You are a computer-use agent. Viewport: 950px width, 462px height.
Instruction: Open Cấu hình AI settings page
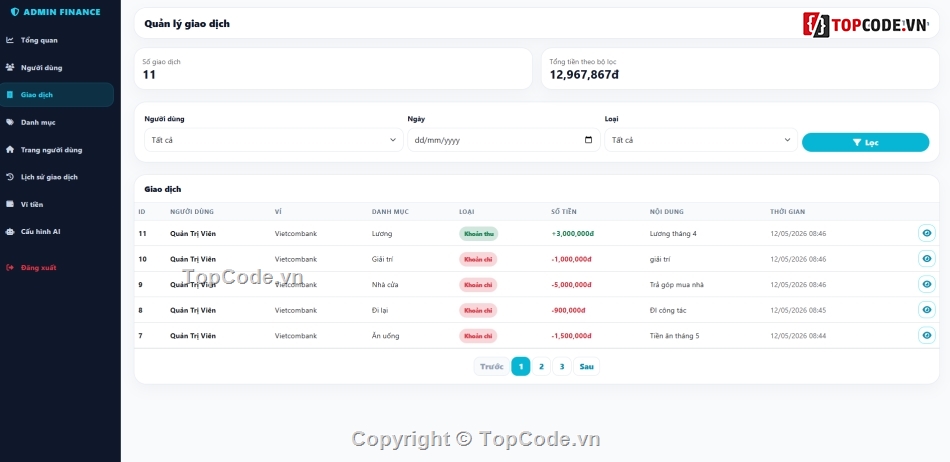click(57, 231)
